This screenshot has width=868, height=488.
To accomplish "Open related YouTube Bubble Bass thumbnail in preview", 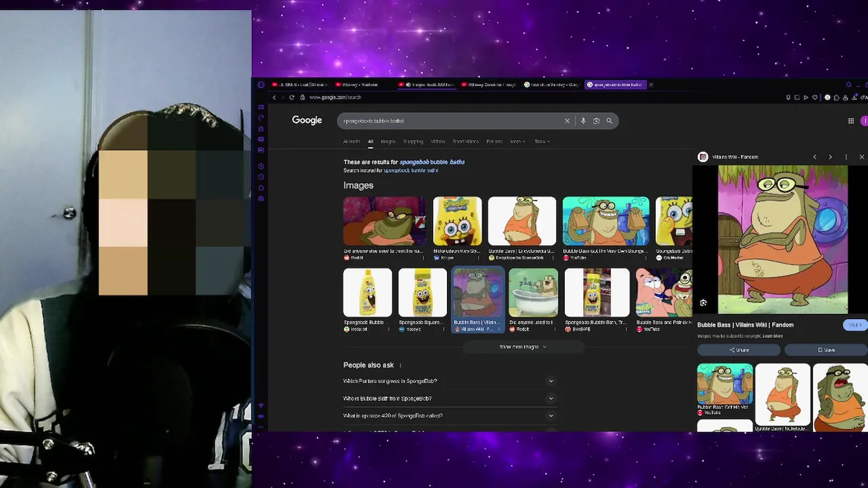I will [725, 384].
